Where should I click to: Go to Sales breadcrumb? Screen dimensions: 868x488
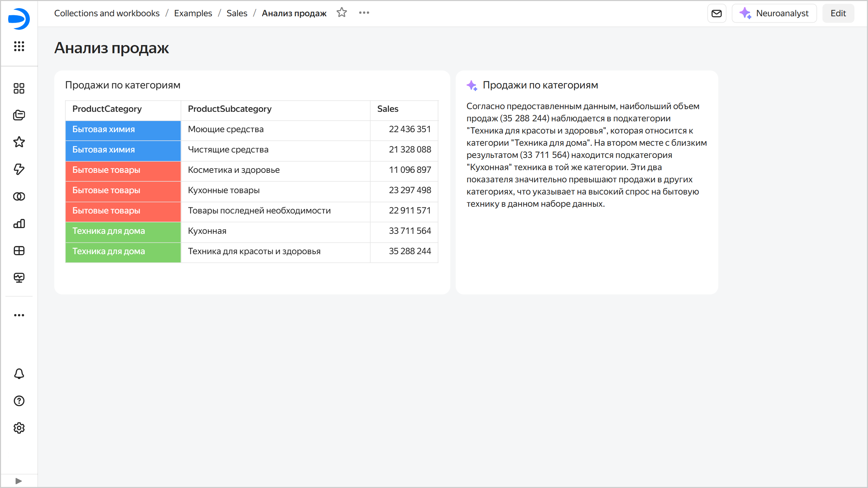click(237, 13)
